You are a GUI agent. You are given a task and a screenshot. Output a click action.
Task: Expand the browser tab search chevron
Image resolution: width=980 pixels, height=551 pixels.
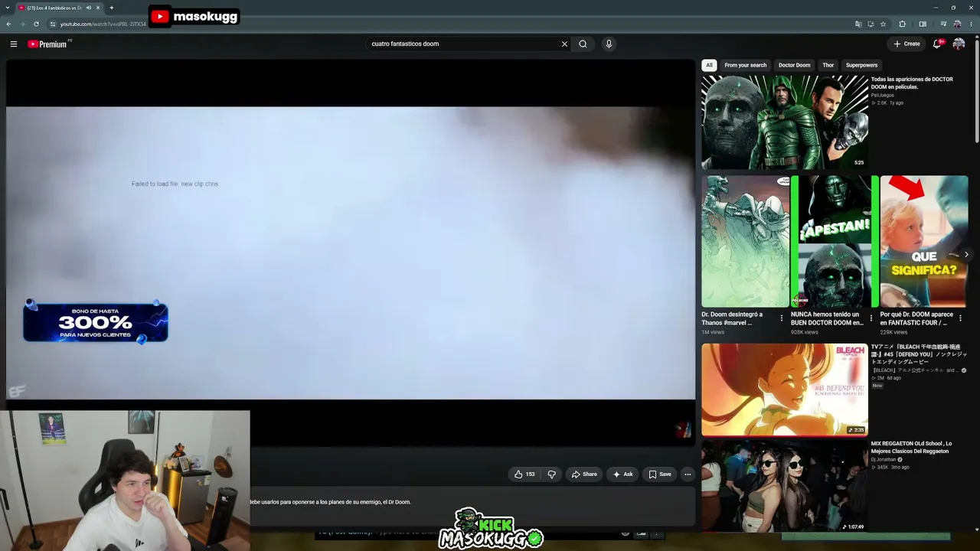tap(8, 8)
